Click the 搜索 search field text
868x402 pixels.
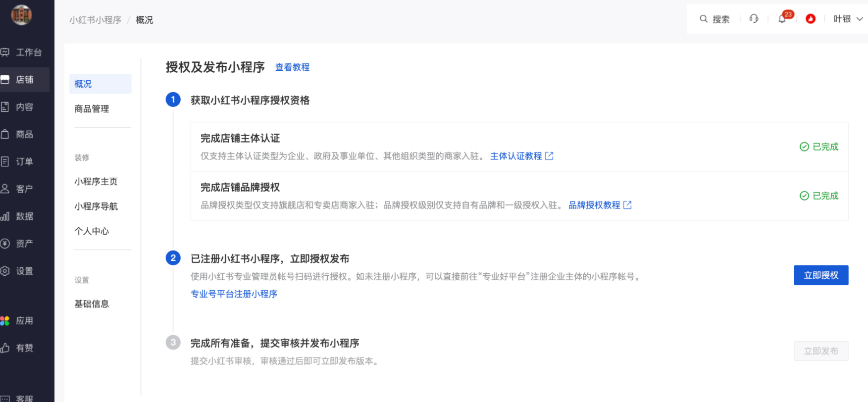[721, 19]
